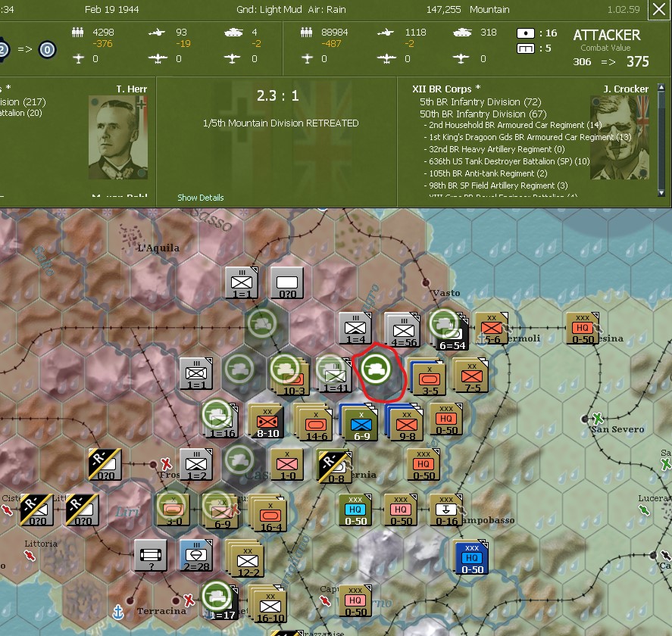Close the combat report panel

click(x=659, y=9)
